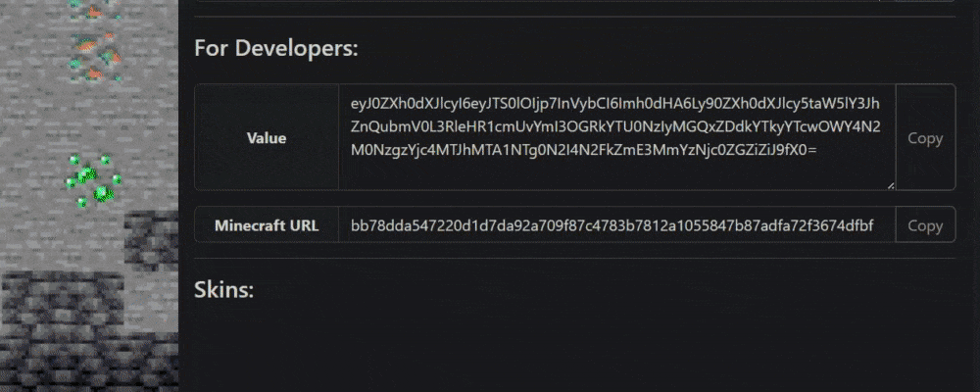Click the divider line above Skins
Screen dimensions: 980x392
point(575,258)
